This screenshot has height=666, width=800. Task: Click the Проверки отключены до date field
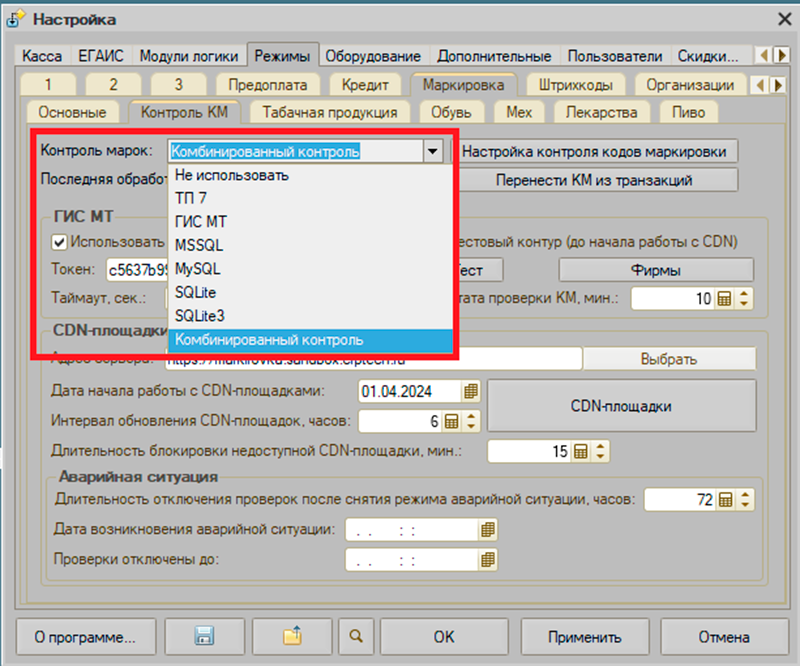411,560
